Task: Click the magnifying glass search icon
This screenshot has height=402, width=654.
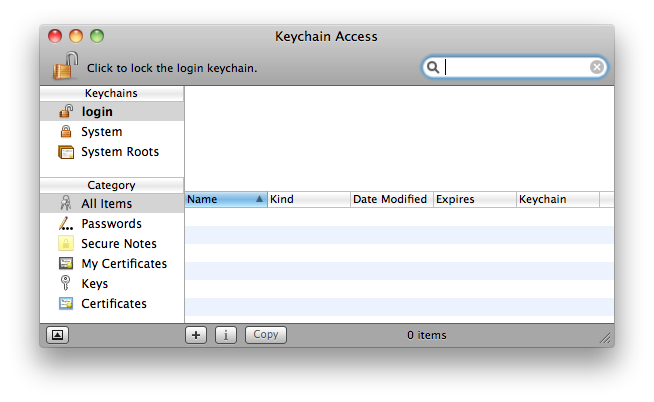Action: tap(434, 67)
